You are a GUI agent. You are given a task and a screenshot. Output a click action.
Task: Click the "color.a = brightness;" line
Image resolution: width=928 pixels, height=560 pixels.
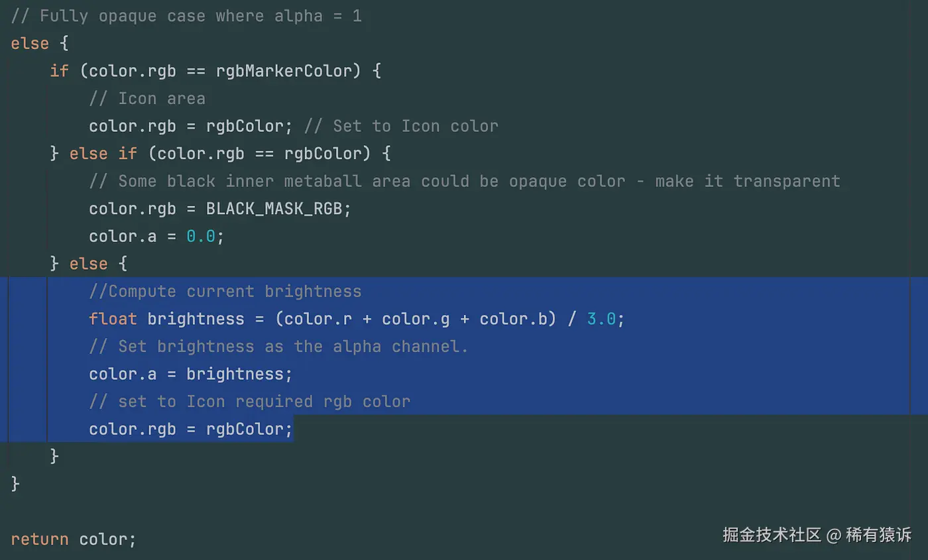click(x=190, y=374)
